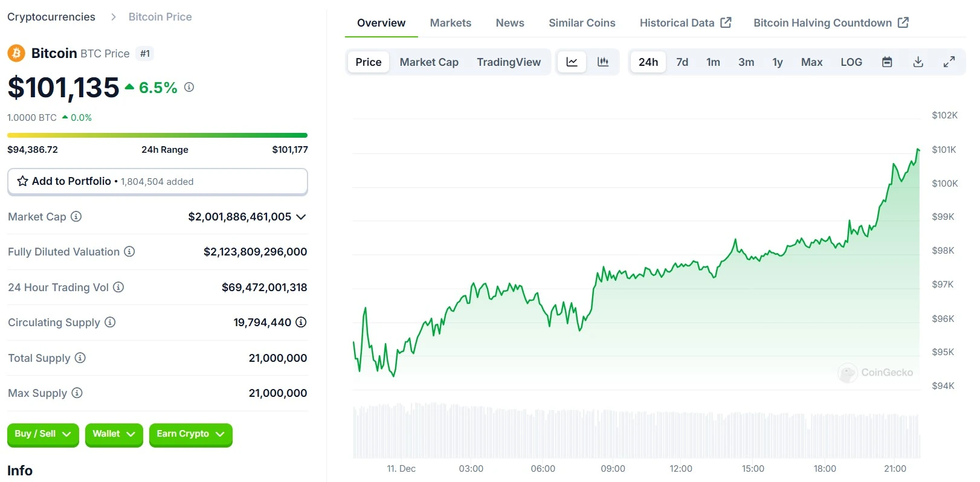Screen dimensions: 980x482
Task: Click the Market Cap info icon
Action: click(76, 216)
